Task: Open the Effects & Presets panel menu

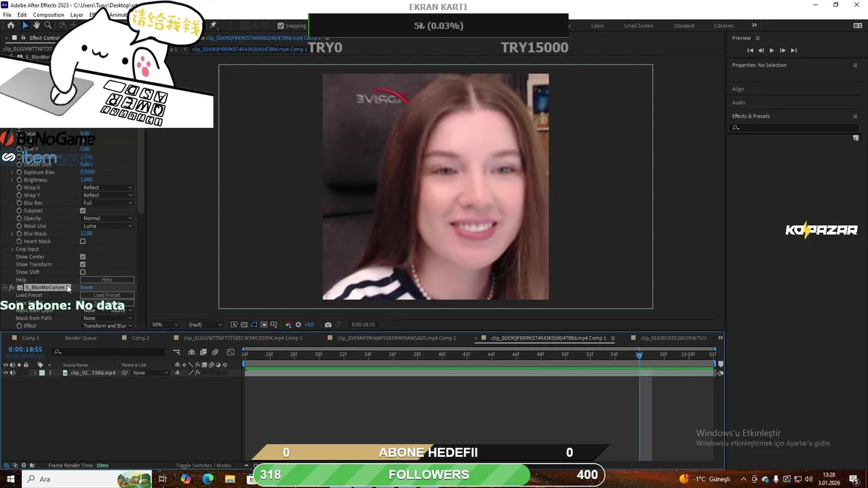Action: (855, 116)
